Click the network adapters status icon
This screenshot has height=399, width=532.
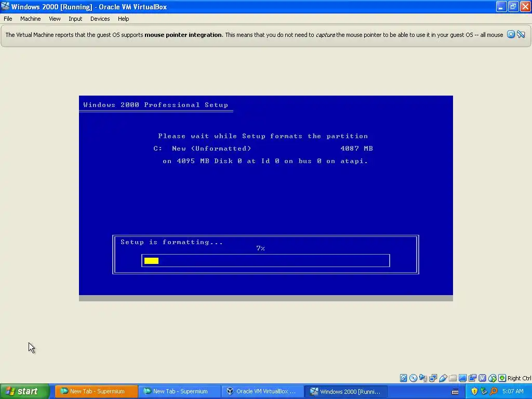click(433, 378)
